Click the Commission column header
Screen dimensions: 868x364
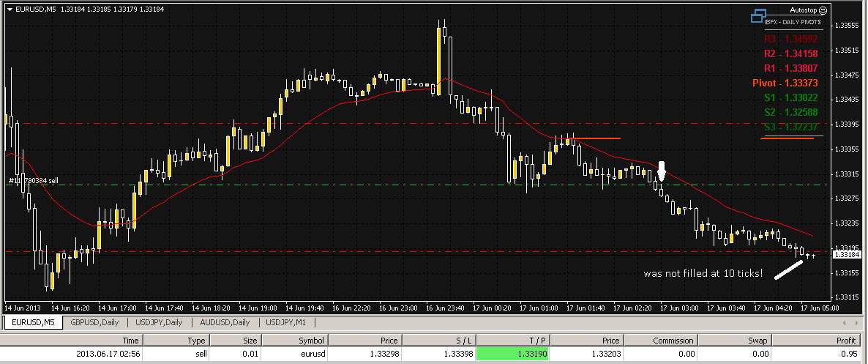click(660, 341)
